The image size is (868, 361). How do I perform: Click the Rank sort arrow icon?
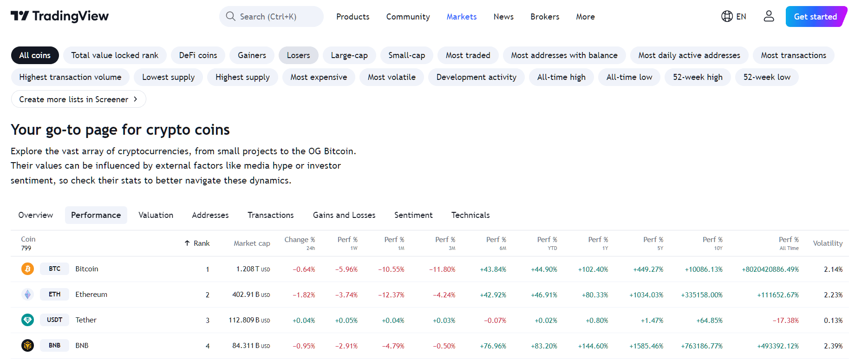coord(187,243)
